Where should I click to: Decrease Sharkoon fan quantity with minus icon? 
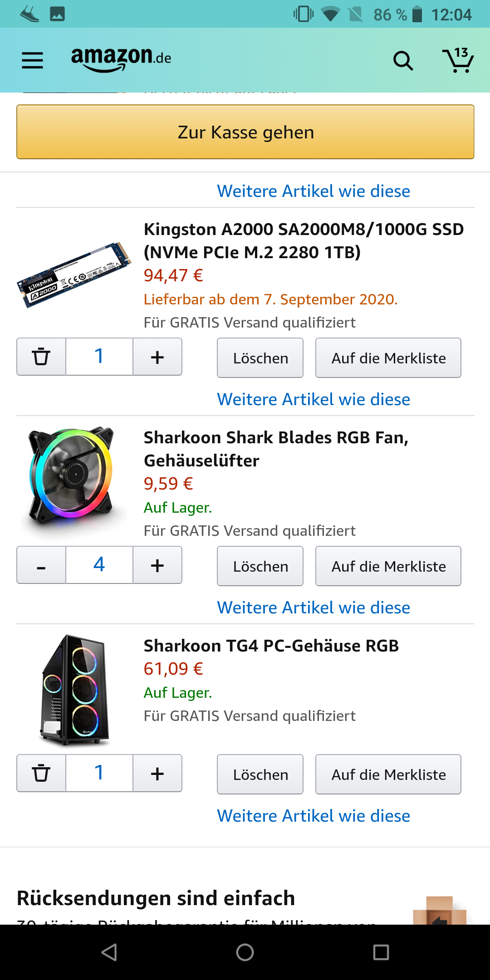tap(40, 565)
